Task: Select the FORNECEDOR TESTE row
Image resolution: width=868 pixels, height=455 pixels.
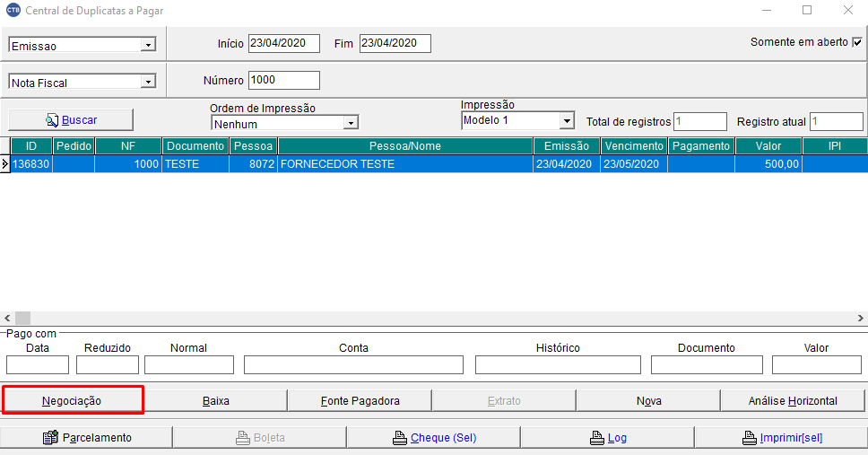Action: pos(404,164)
